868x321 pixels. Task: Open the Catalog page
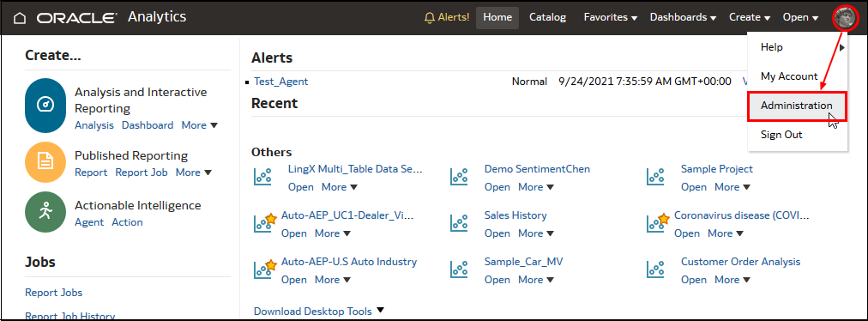[x=547, y=18]
